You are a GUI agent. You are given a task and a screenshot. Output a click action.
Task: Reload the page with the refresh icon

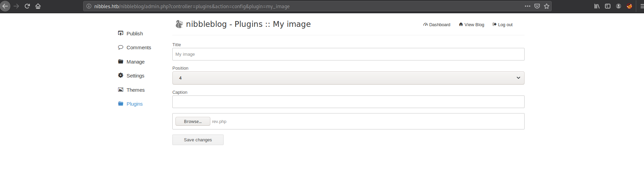pos(27,6)
